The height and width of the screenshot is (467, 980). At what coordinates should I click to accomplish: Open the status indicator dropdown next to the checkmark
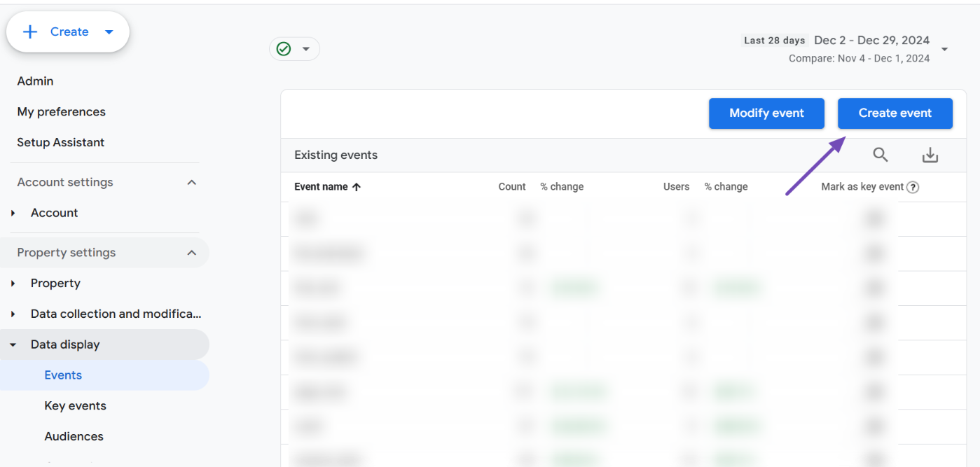(x=305, y=48)
